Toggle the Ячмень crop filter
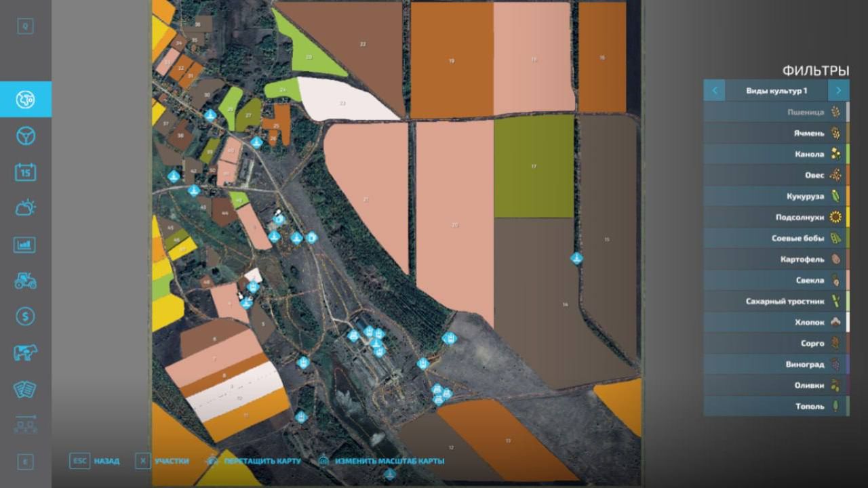The image size is (868, 488). pyautogui.click(x=775, y=133)
